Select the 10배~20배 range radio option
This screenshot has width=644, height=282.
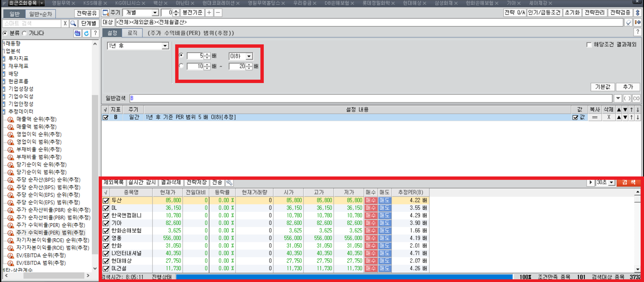(x=182, y=66)
